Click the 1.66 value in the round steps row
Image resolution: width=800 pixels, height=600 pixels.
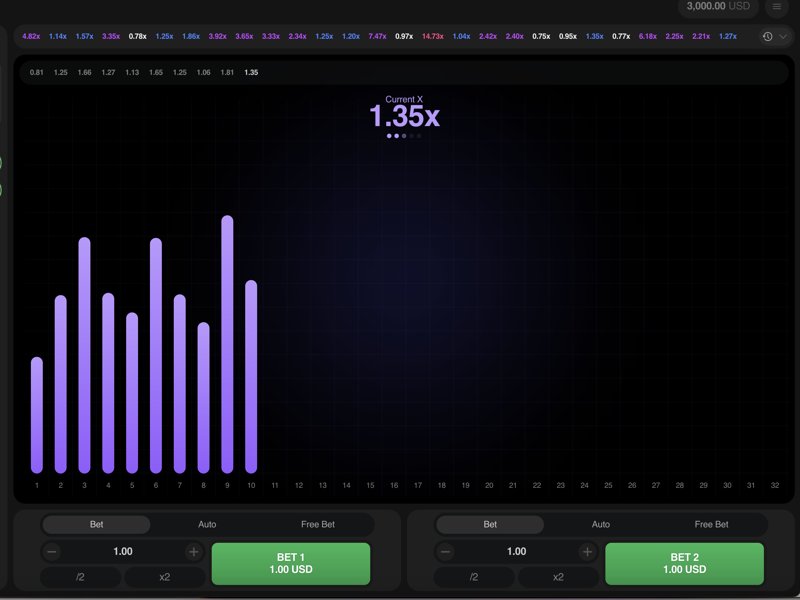point(85,72)
